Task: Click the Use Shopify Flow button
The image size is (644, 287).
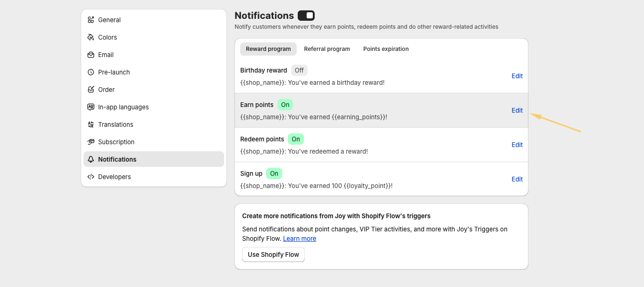Action: pos(273,254)
